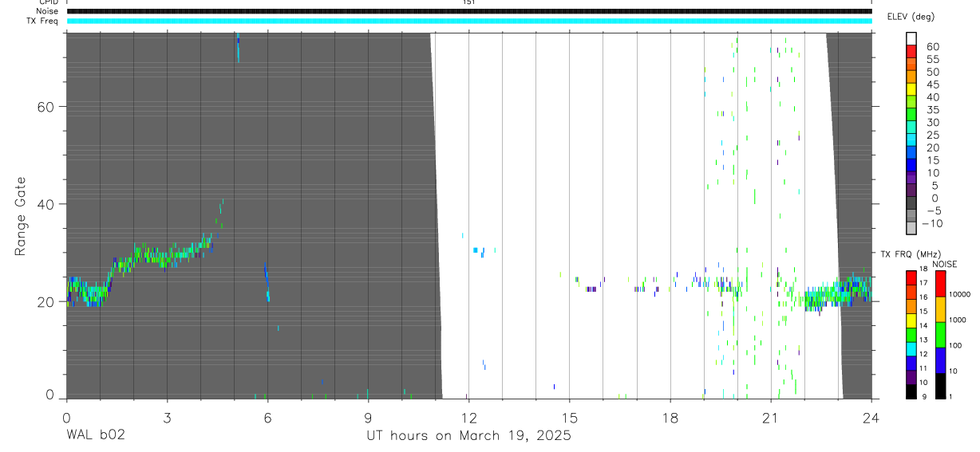This screenshot has width=980, height=452.
Task: Click the red 55–60 segment of ELEV colorbar
Action: tap(911, 52)
